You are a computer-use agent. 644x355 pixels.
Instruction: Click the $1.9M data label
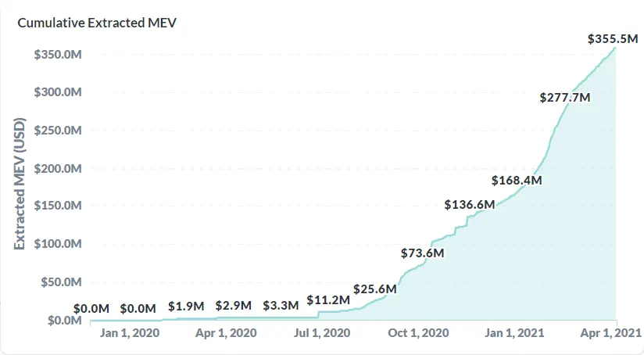(x=186, y=305)
